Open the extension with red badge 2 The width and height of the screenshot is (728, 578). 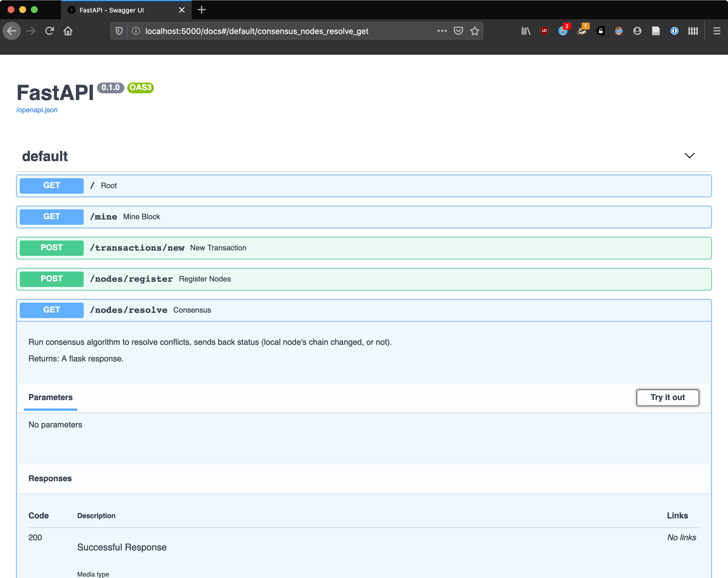pos(564,31)
